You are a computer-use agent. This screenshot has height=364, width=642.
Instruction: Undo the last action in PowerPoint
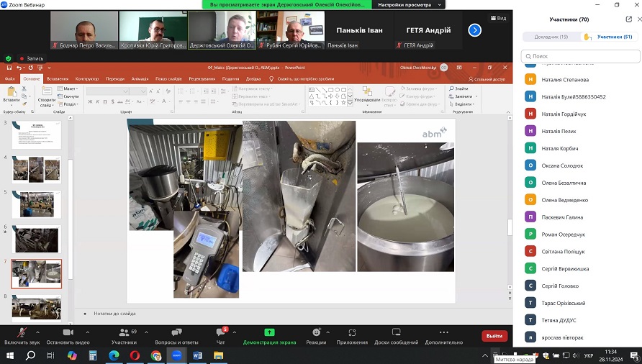[19, 68]
